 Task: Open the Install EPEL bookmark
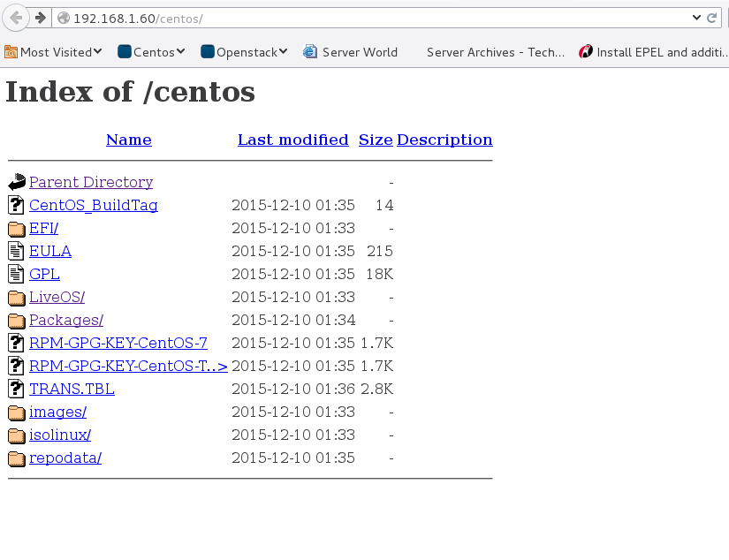[653, 52]
